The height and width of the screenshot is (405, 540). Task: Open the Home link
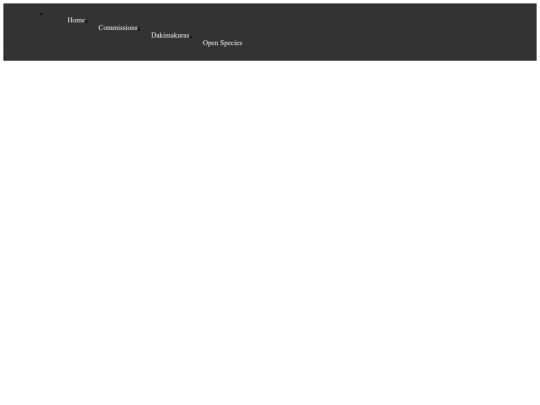coord(76,20)
